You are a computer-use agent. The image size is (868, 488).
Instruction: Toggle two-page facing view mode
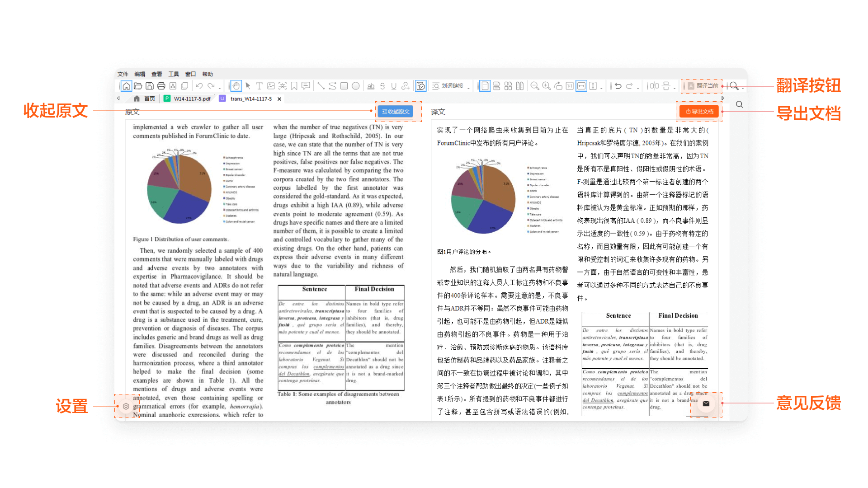point(520,86)
